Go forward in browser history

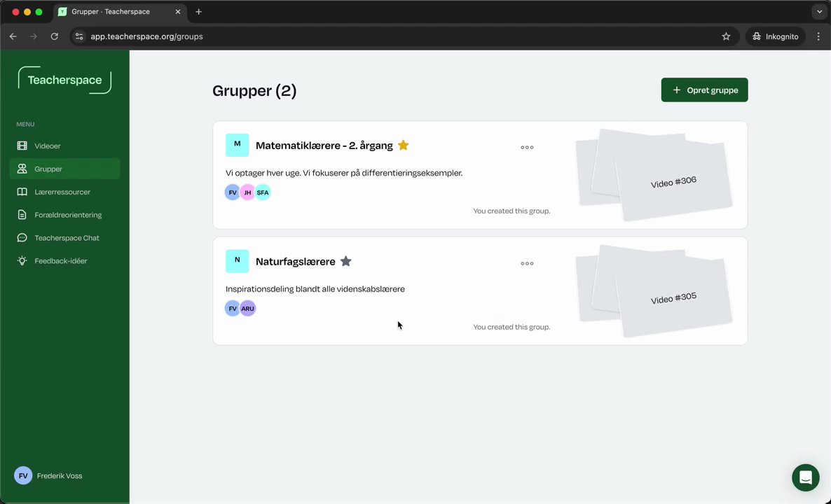pyautogui.click(x=34, y=36)
